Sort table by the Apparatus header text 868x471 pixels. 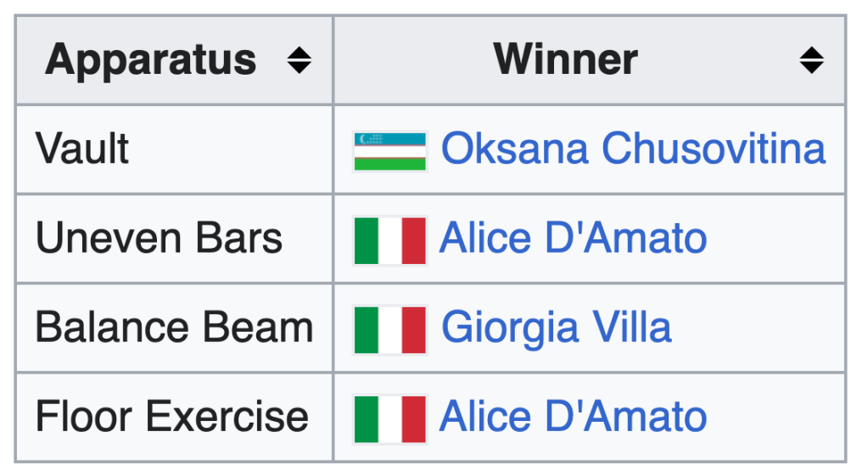[x=151, y=59]
